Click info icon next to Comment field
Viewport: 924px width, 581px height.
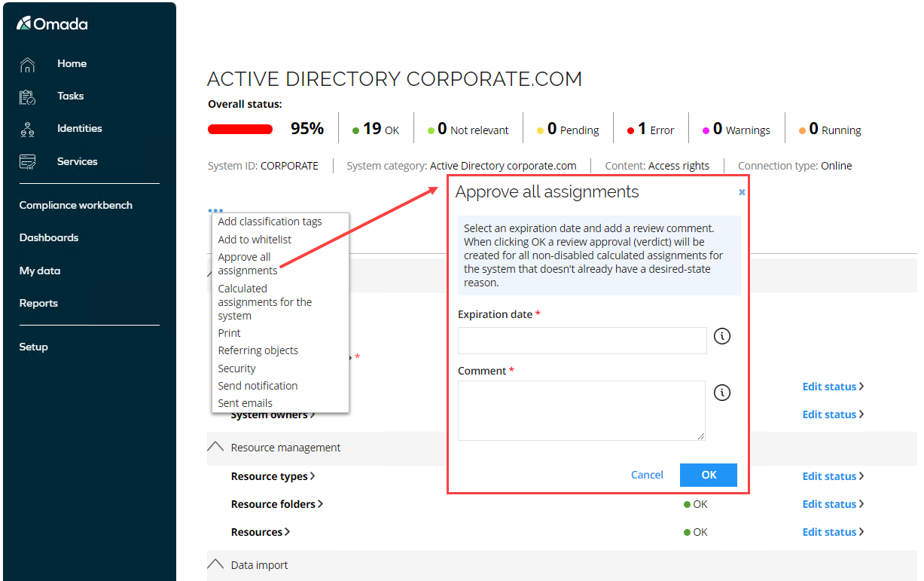tap(721, 393)
